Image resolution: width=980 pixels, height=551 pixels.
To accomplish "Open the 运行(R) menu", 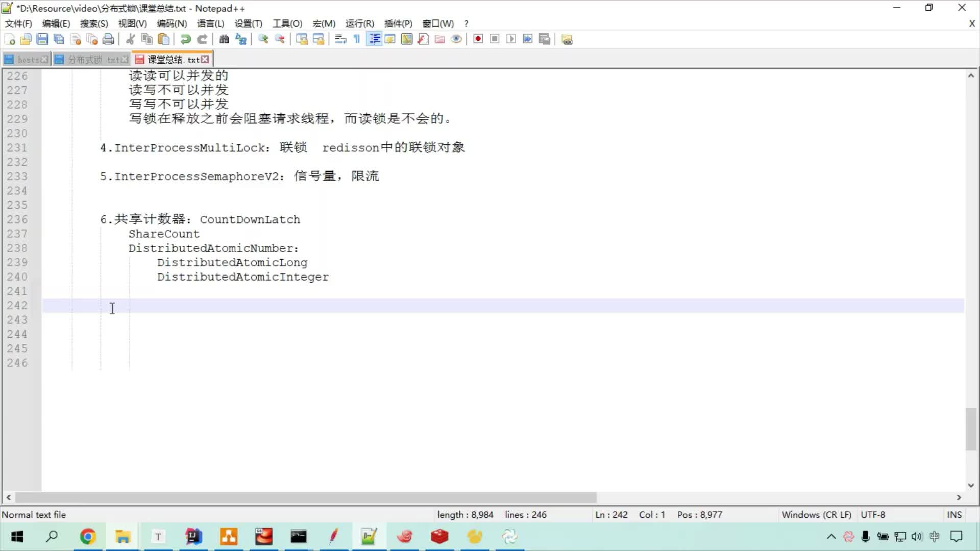I will click(360, 23).
